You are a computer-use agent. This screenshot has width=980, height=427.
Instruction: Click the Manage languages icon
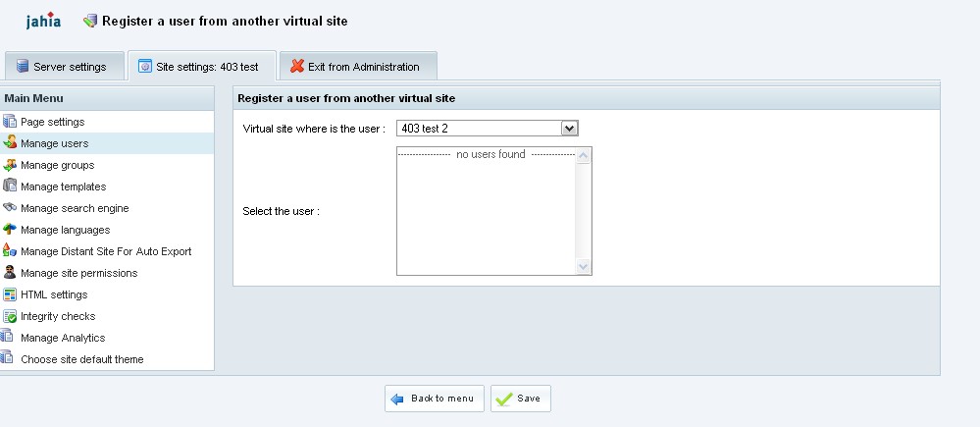click(x=10, y=229)
